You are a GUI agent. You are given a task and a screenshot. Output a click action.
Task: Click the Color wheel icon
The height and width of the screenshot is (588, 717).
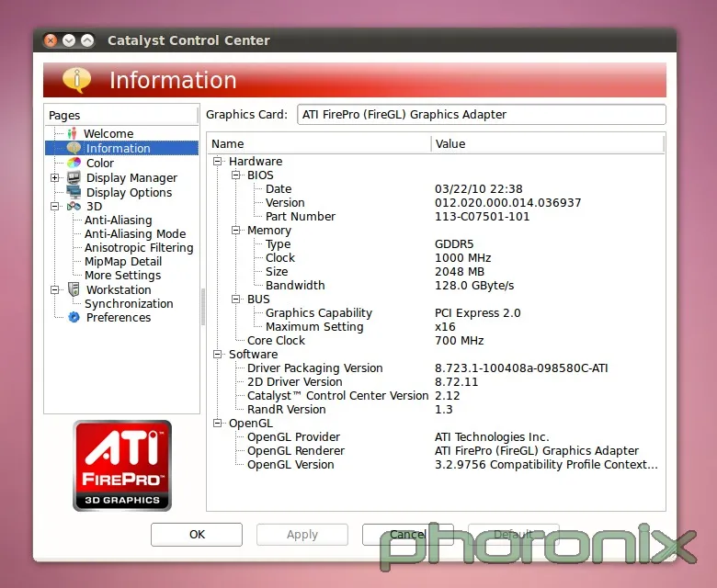pos(74,163)
